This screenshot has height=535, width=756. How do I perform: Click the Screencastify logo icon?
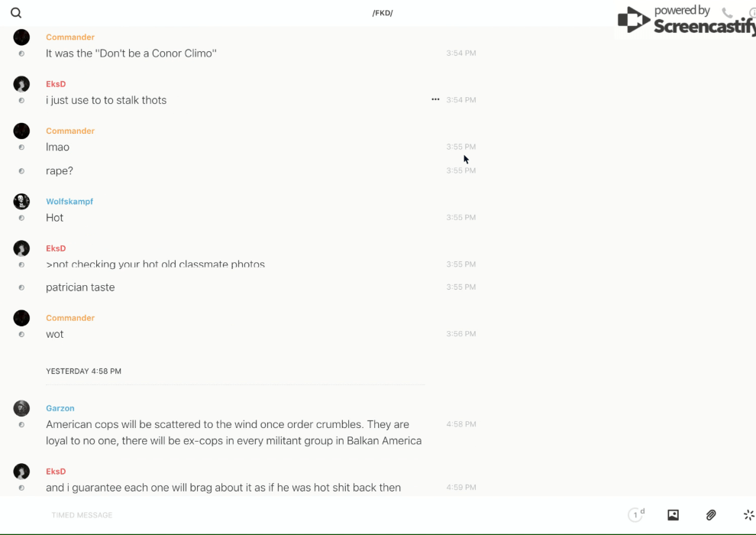pyautogui.click(x=634, y=21)
